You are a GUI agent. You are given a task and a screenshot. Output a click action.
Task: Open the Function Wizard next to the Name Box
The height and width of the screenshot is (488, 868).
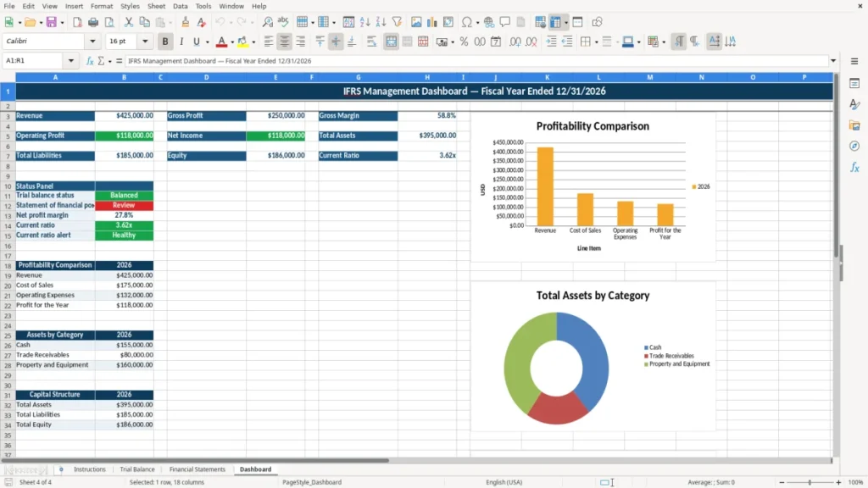tap(90, 61)
